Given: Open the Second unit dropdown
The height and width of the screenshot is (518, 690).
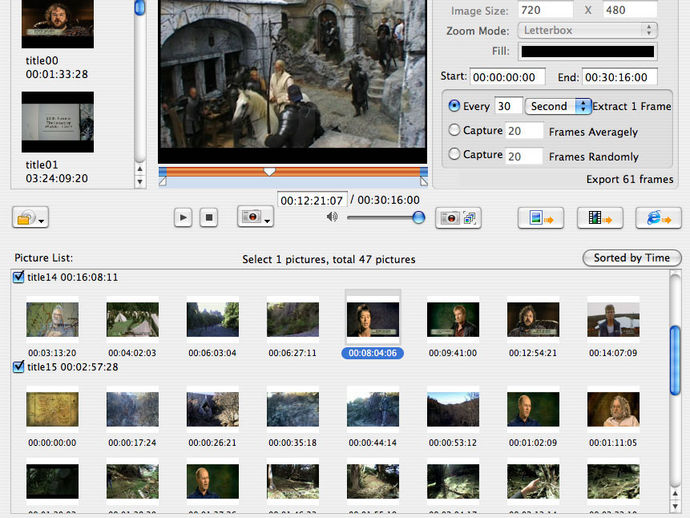Looking at the screenshot, I should pos(558,106).
